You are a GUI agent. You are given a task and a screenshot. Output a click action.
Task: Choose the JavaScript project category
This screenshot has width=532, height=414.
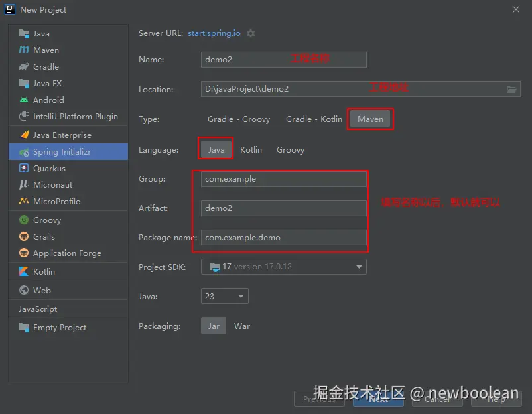(68, 309)
